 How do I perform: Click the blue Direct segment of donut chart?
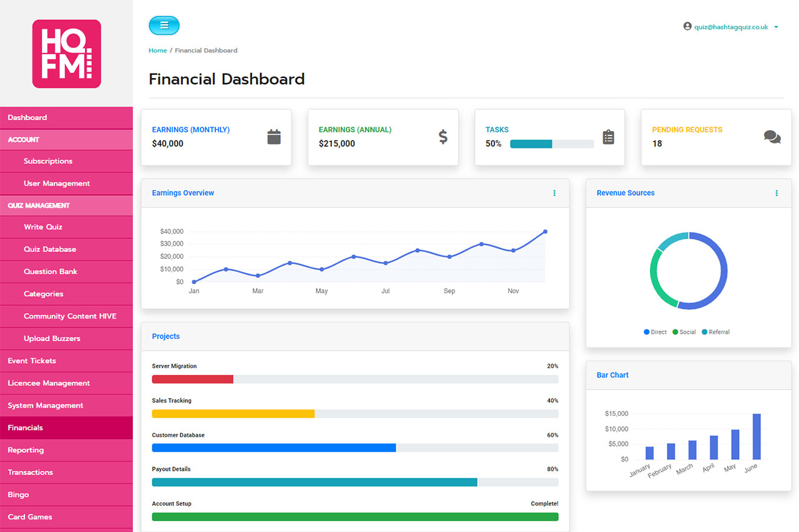[x=724, y=274]
